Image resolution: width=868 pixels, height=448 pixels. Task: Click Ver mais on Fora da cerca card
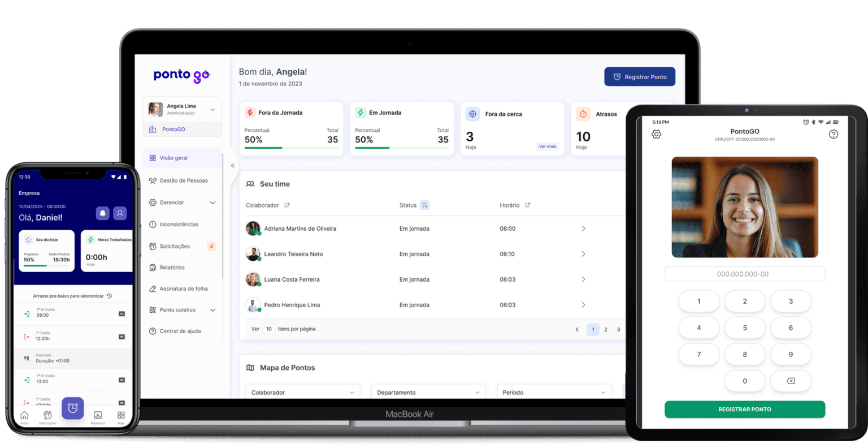pyautogui.click(x=547, y=147)
